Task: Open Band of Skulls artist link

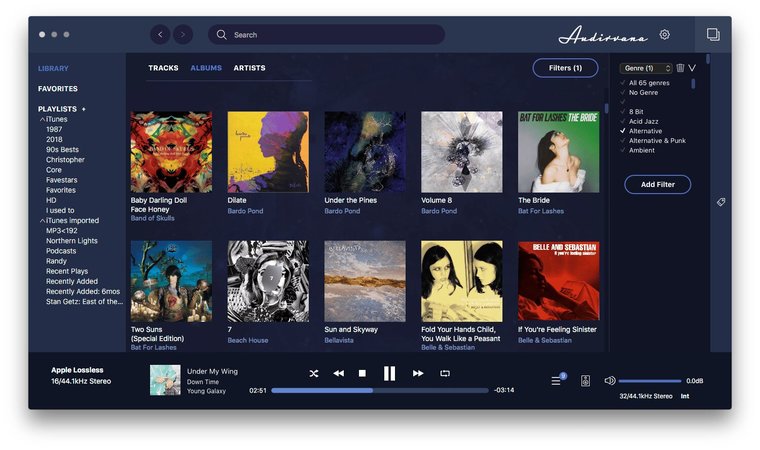Action: [x=152, y=218]
